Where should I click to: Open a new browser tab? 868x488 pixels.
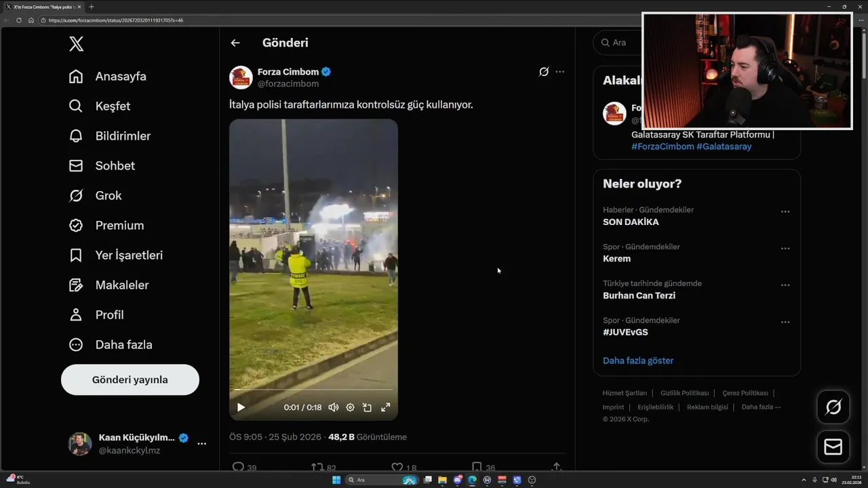(92, 7)
